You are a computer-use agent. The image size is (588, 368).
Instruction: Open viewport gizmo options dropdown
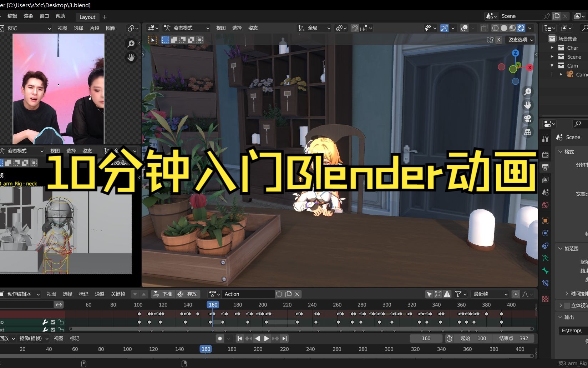(453, 28)
